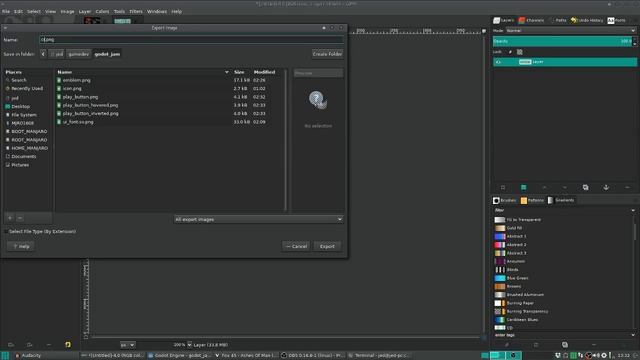The height and width of the screenshot is (360, 640).
Task: Go back using path chevron in Save in folder
Action: pos(43,54)
